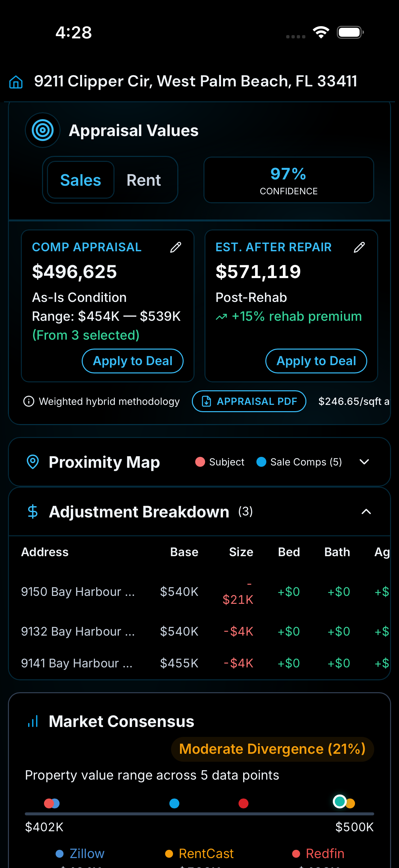Tap the Weighted hybrid methodology text
399x868 pixels.
pyautogui.click(x=109, y=401)
